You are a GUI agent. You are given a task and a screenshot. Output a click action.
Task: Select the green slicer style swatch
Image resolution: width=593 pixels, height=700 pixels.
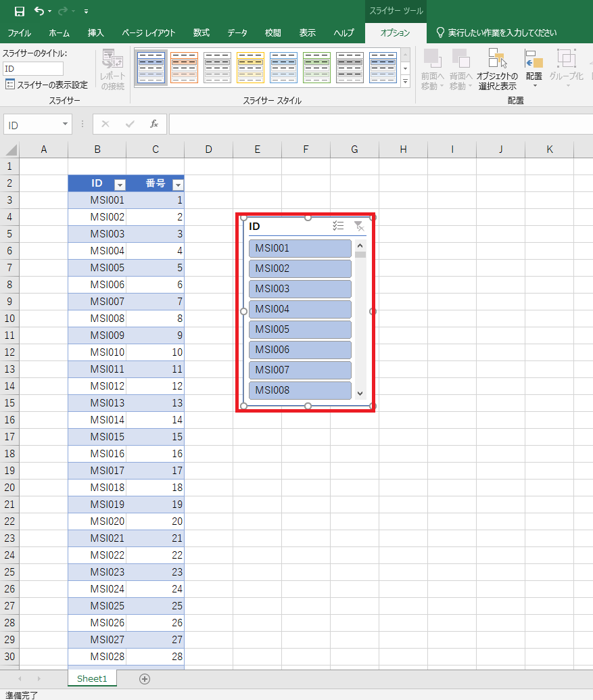pos(316,67)
